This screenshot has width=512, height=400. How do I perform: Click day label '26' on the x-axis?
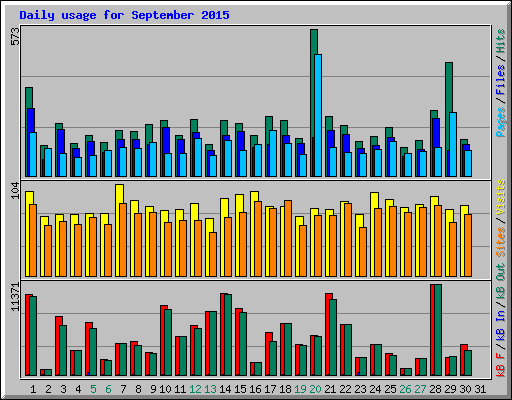coord(405,389)
